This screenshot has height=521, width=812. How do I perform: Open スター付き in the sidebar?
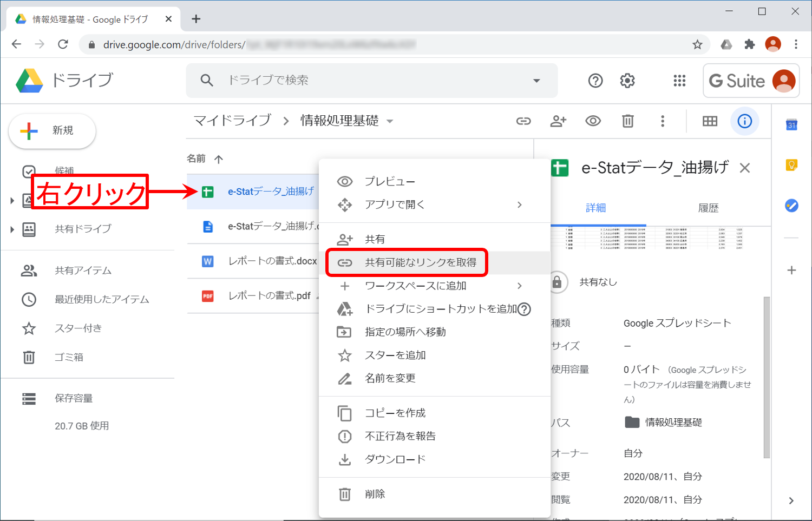(78, 328)
